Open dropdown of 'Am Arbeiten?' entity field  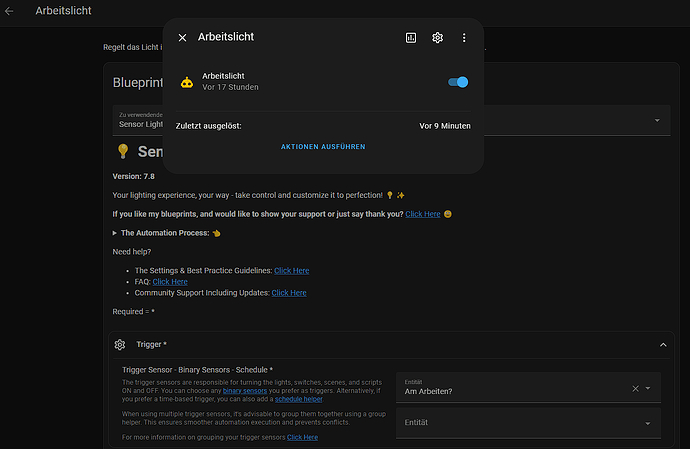coord(648,388)
